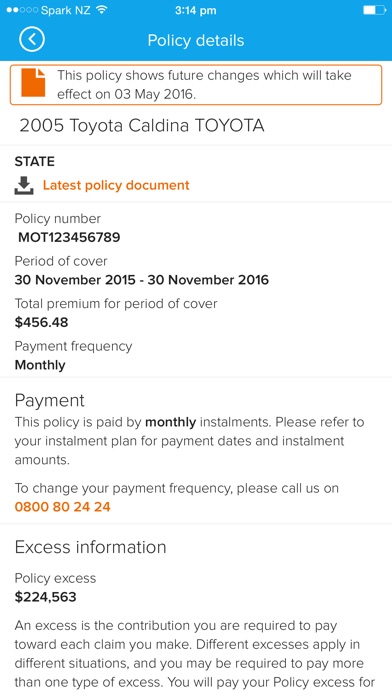Open the Latest policy document link
Image resolution: width=392 pixels, height=696 pixels.
coord(116,185)
